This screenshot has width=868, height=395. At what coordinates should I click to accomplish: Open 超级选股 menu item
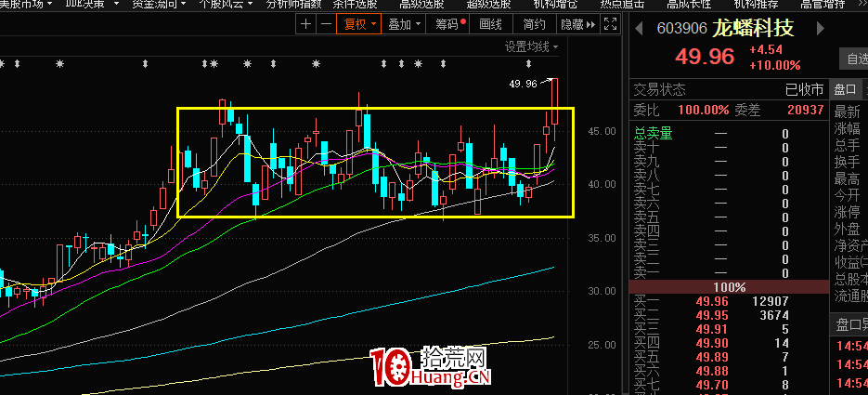[x=488, y=5]
